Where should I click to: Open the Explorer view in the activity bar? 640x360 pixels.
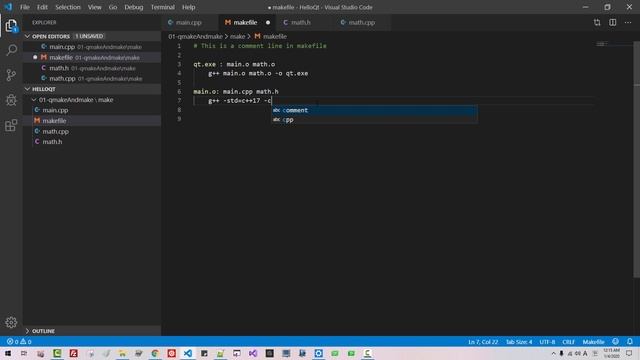coord(11,26)
